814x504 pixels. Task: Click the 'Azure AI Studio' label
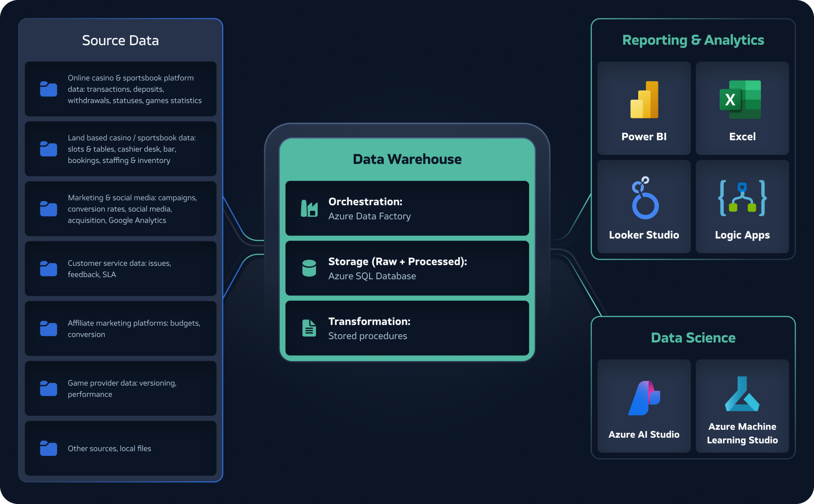pos(644,435)
